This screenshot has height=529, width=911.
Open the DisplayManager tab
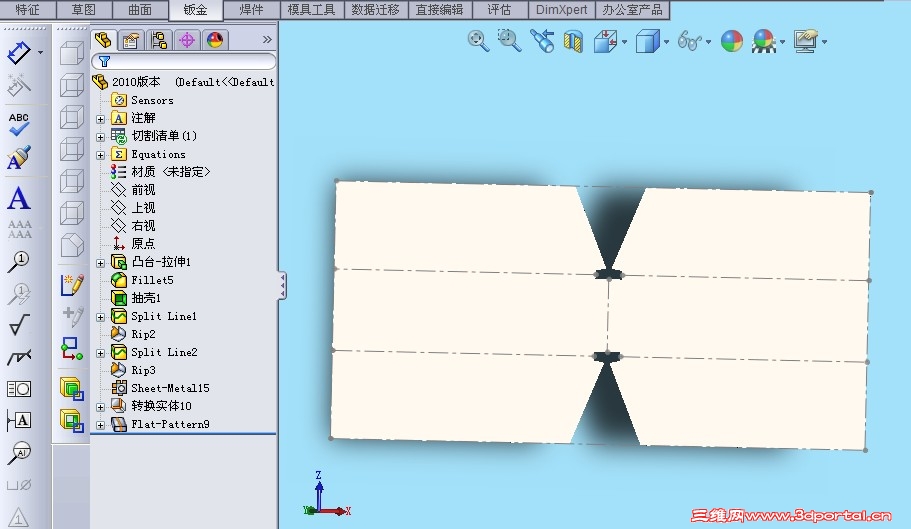point(214,40)
